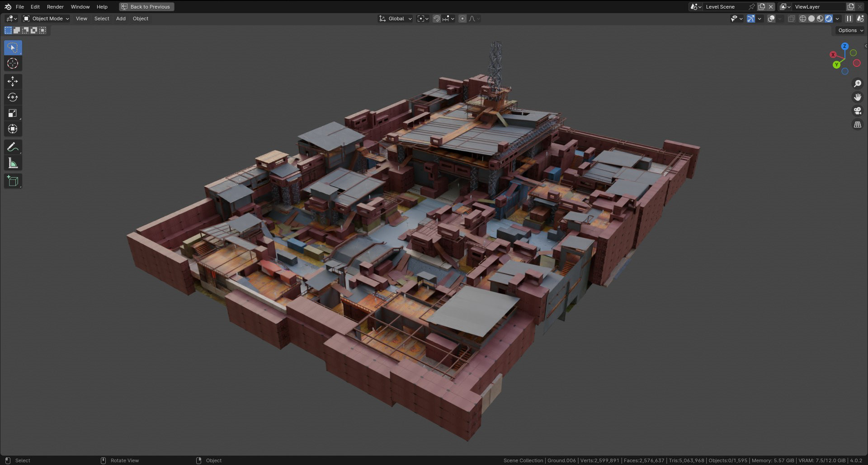The width and height of the screenshot is (868, 465).
Task: Open the Help menu
Action: (x=102, y=7)
